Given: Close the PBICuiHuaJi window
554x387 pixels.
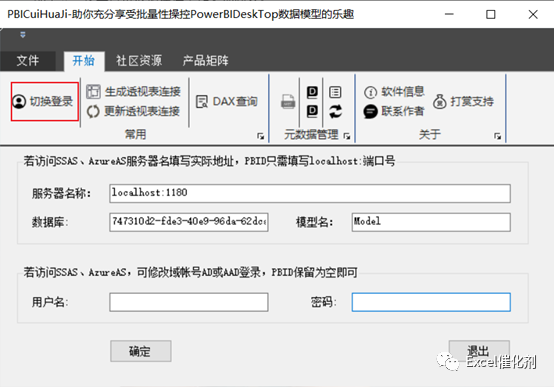Looking at the screenshot, I should [x=533, y=14].
